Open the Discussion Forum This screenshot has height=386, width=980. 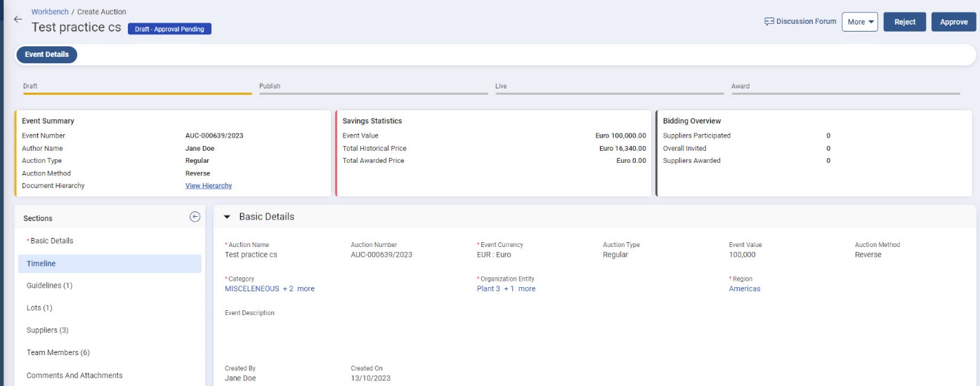coord(800,22)
